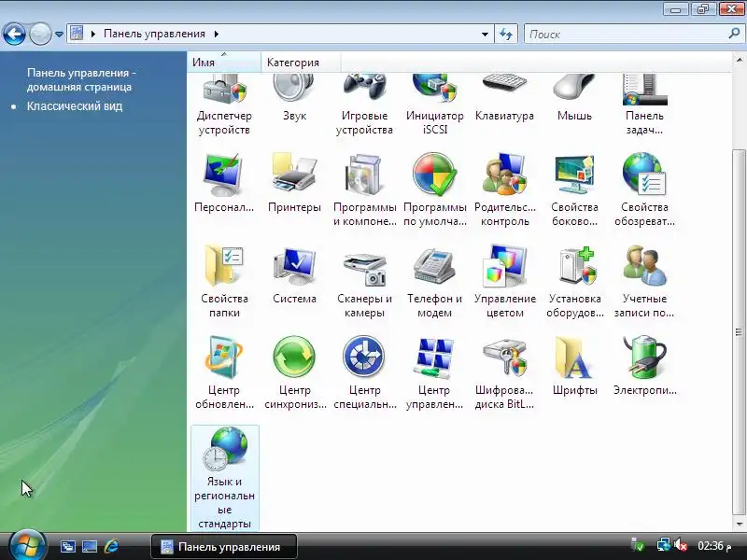Viewport: 747px width, 560px height.
Task: Open Шифрование диска BitLocker icon
Action: point(504,357)
